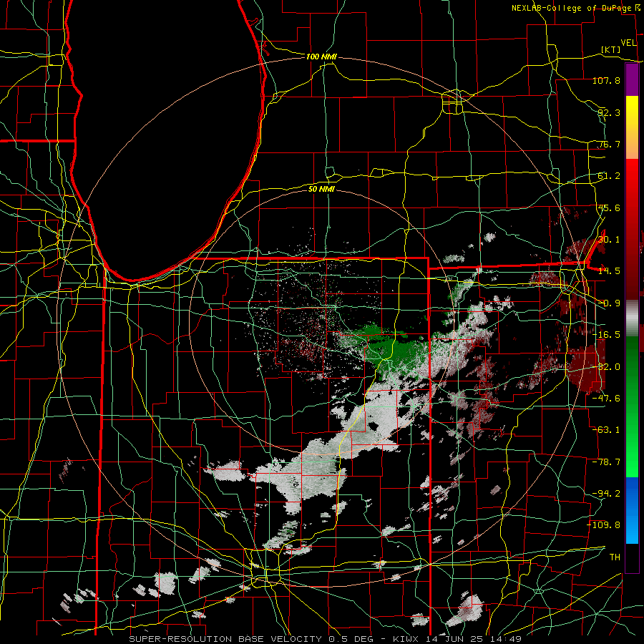Click the 50 NMI range ring label
Screen dimensions: 644x644
[321, 189]
